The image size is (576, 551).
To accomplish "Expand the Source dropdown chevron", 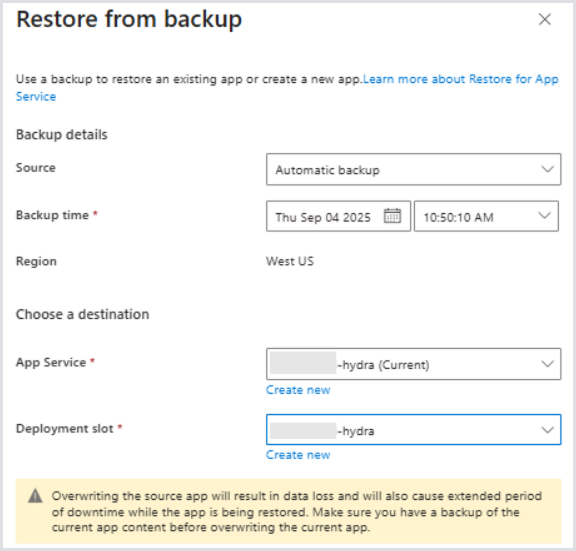I will pyautogui.click(x=547, y=169).
